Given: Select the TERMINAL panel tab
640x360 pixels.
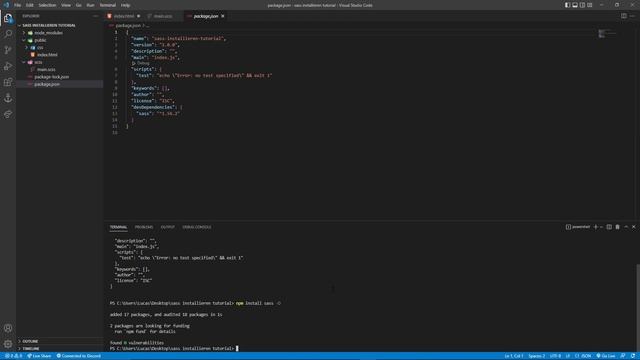Looking at the screenshot, I should click(x=118, y=227).
